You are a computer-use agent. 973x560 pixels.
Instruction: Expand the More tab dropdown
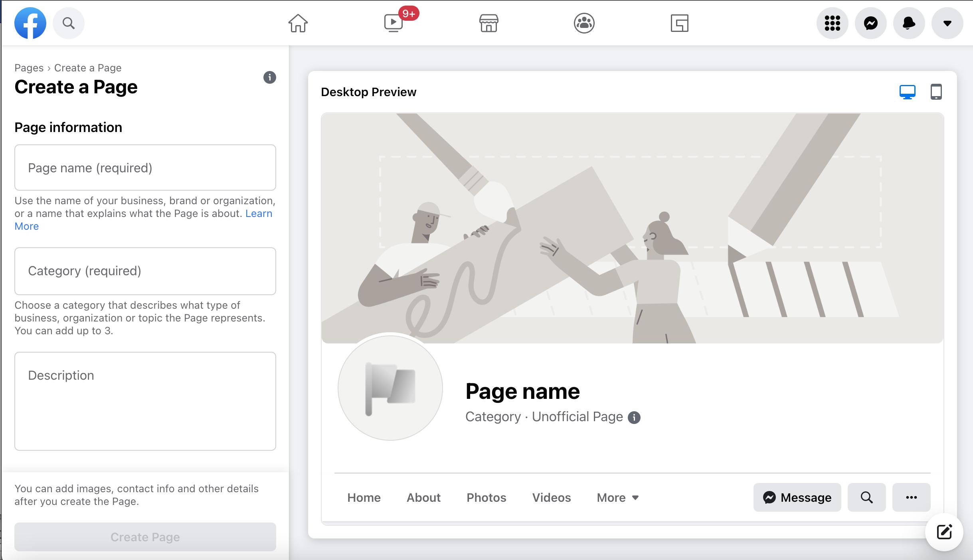(617, 497)
